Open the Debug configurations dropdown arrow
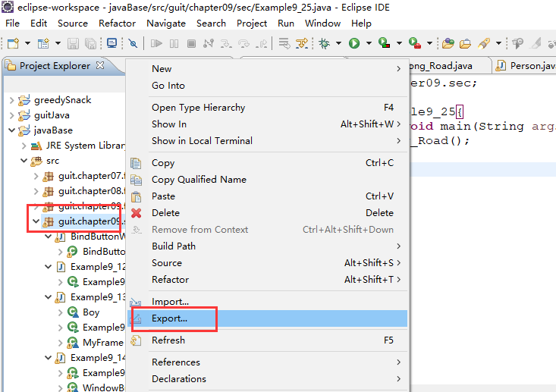The width and height of the screenshot is (556, 392). click(x=338, y=43)
